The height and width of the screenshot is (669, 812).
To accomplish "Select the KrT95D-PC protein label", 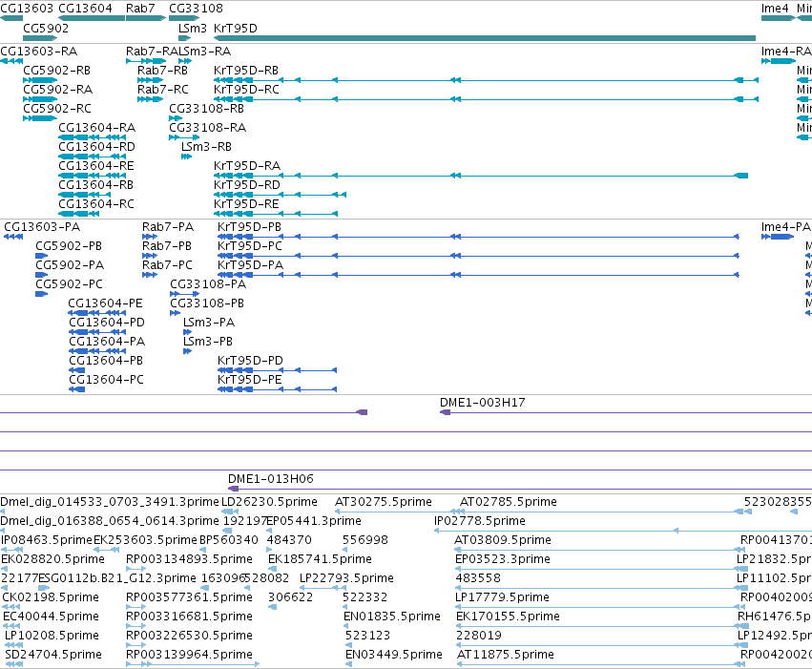I will coord(250,246).
